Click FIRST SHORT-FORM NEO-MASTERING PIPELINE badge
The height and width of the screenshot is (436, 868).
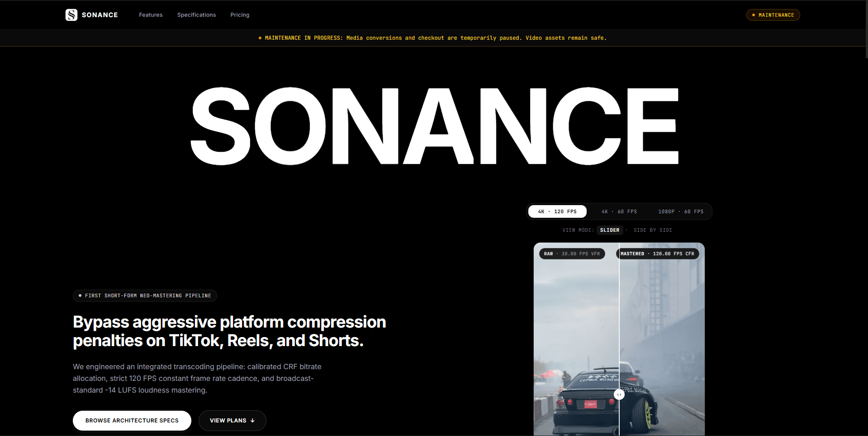click(x=145, y=295)
